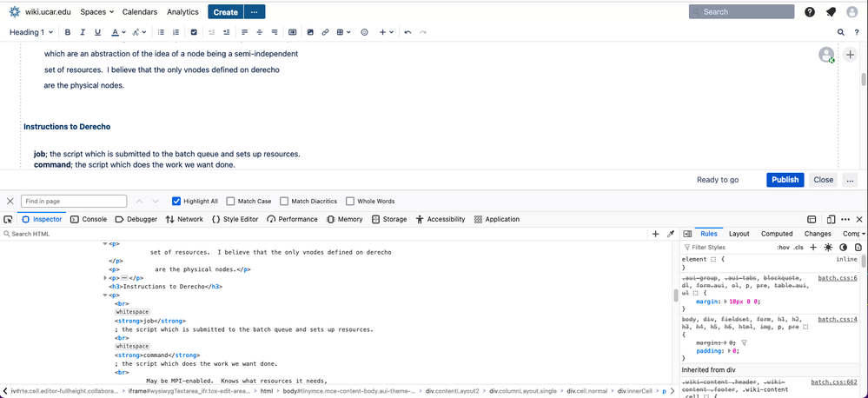Toggle the 3-pane inspector sidebar
The image size is (868, 398).
(x=687, y=234)
